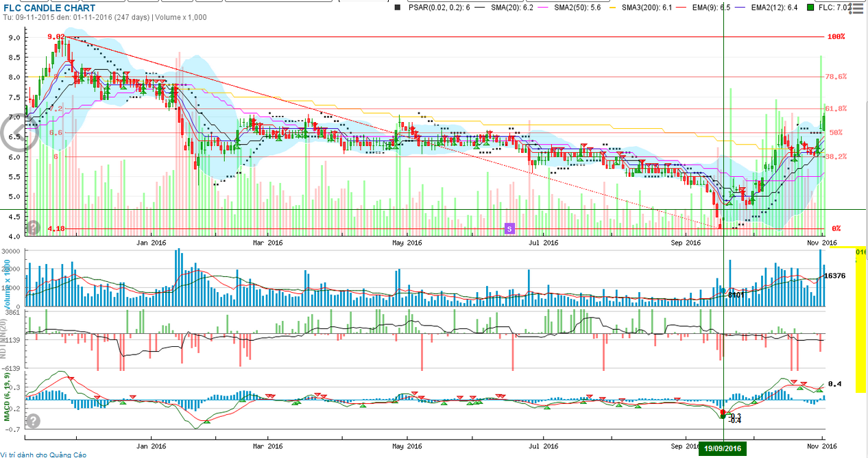Click the FLC CANDLE CHART title
The image size is (868, 458).
pos(50,8)
